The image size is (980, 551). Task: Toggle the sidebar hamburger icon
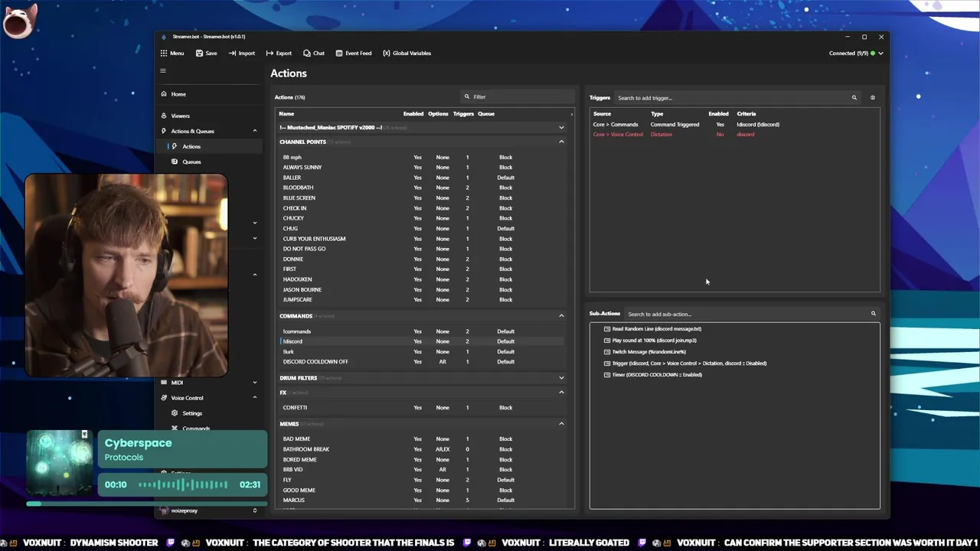click(x=163, y=71)
